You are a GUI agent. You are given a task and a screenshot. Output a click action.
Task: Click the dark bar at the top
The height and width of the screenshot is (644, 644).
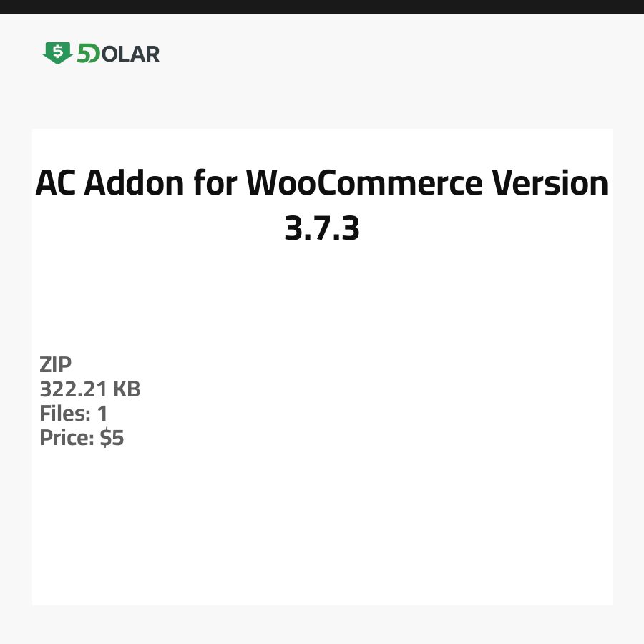click(x=322, y=6)
